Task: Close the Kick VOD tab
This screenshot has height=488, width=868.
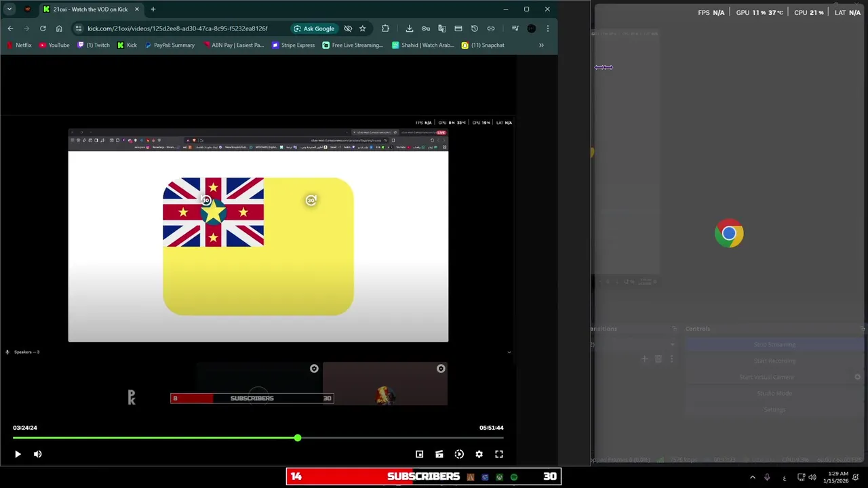Action: (136, 9)
